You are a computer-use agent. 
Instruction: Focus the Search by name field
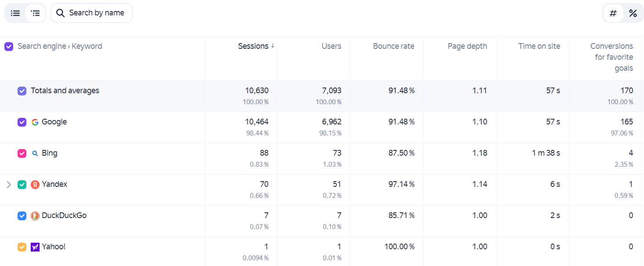pos(91,13)
